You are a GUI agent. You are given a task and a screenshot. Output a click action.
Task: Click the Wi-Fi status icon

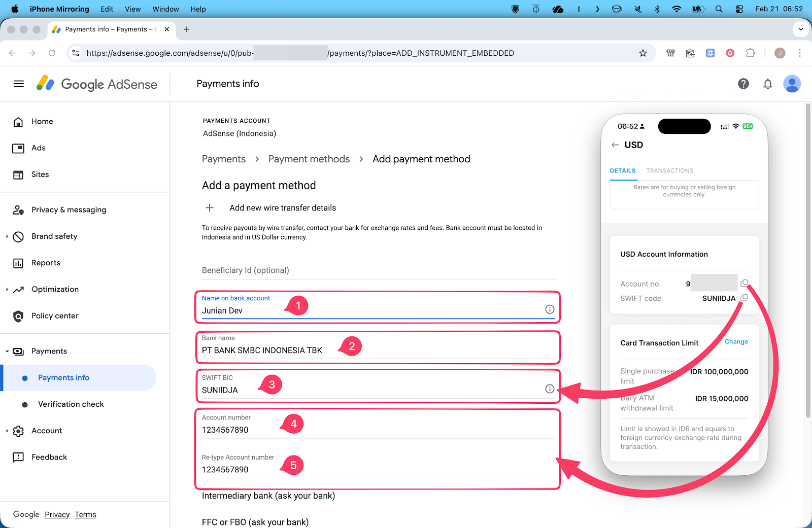coord(676,9)
